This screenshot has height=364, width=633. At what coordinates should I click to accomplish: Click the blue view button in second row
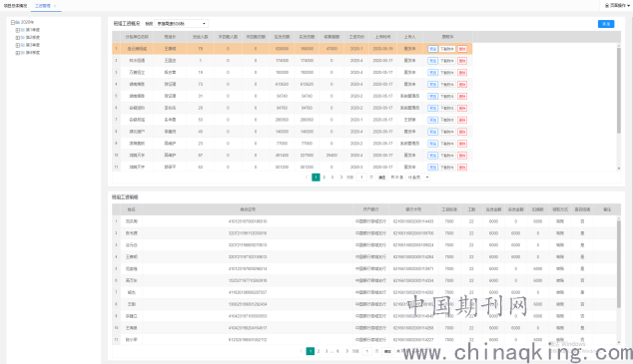[x=432, y=61]
